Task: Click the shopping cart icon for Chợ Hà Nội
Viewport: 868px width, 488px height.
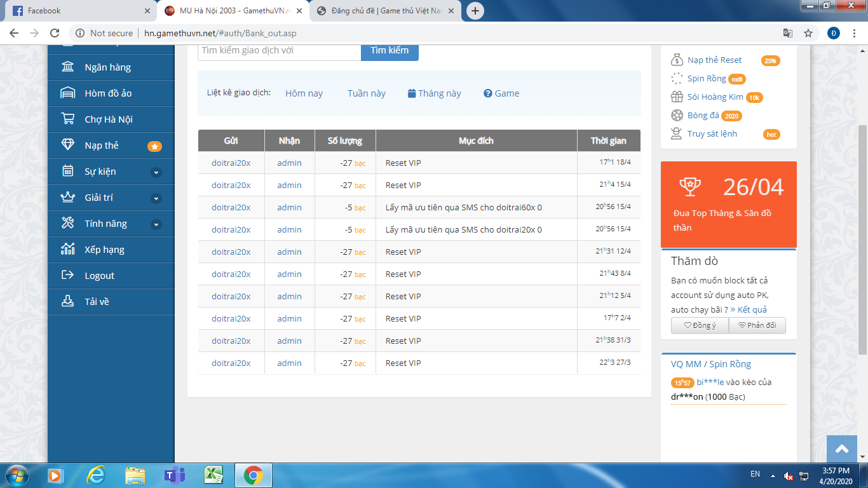Action: point(67,119)
